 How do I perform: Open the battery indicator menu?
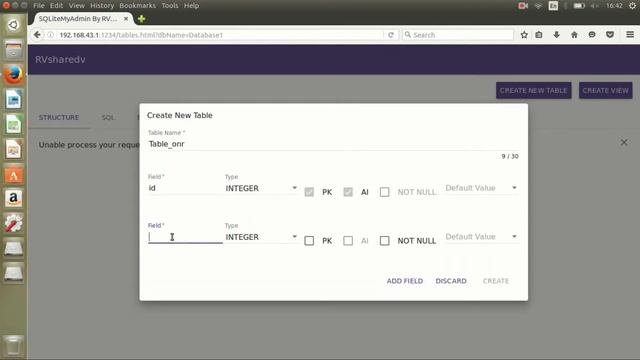[579, 6]
